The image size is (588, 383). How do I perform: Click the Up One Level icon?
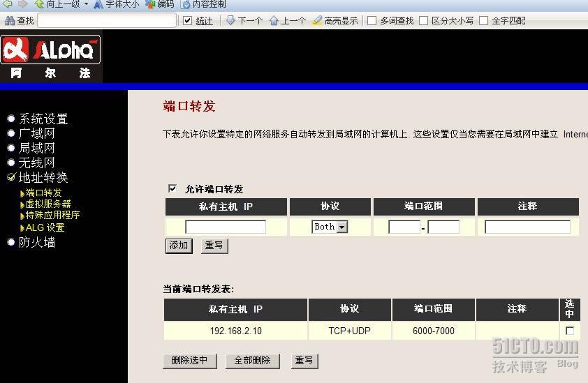40,4
